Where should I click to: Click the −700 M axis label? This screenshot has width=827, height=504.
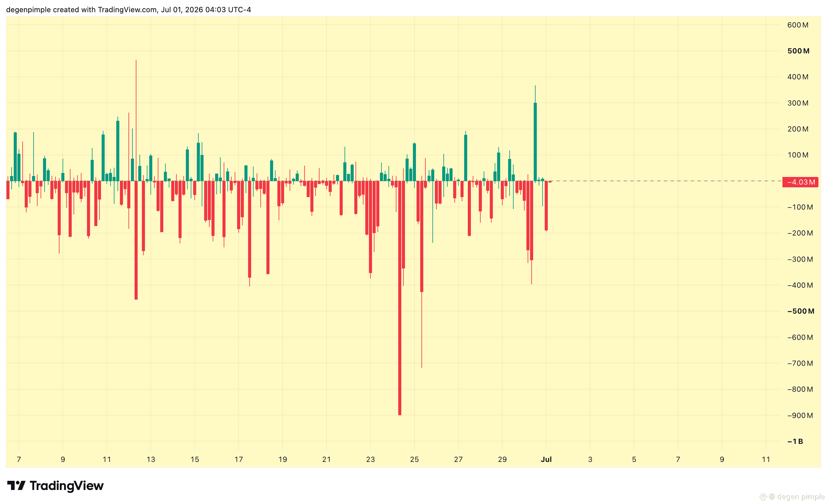tap(800, 363)
